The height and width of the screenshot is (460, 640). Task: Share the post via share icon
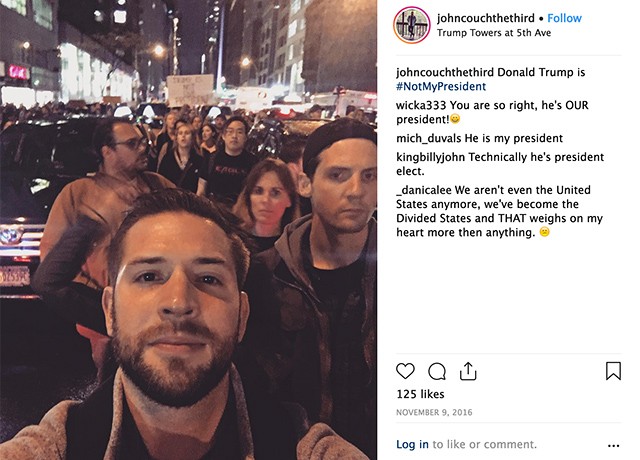click(468, 371)
